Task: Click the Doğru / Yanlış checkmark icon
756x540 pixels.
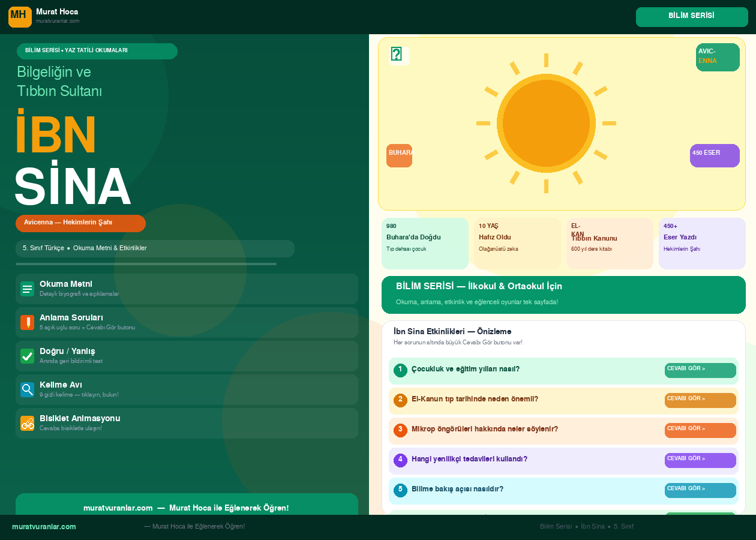Action: 27,356
